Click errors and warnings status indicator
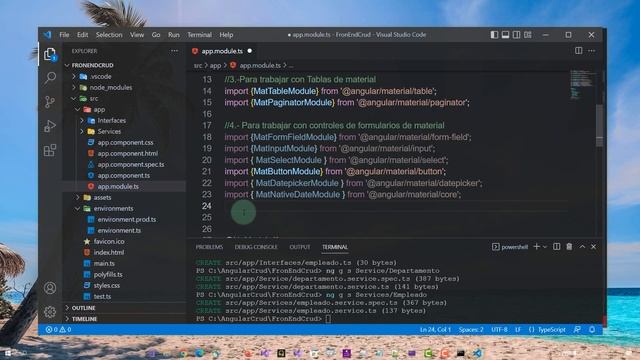 (58, 329)
